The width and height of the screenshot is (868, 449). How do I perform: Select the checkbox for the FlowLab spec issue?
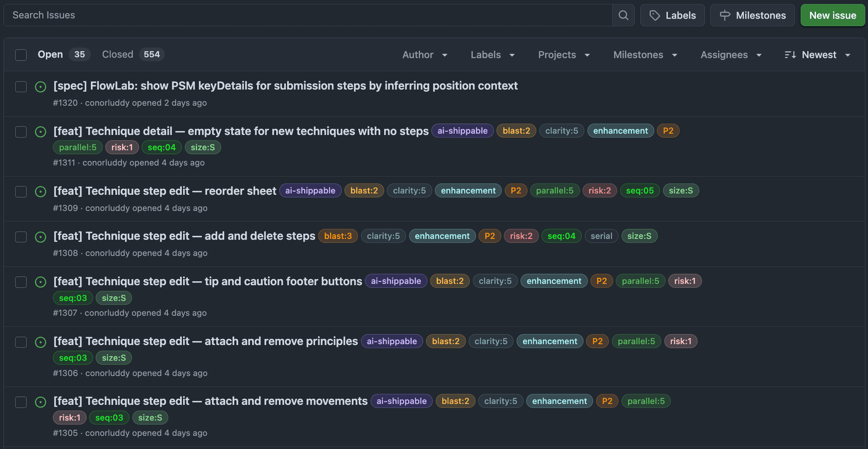(21, 87)
